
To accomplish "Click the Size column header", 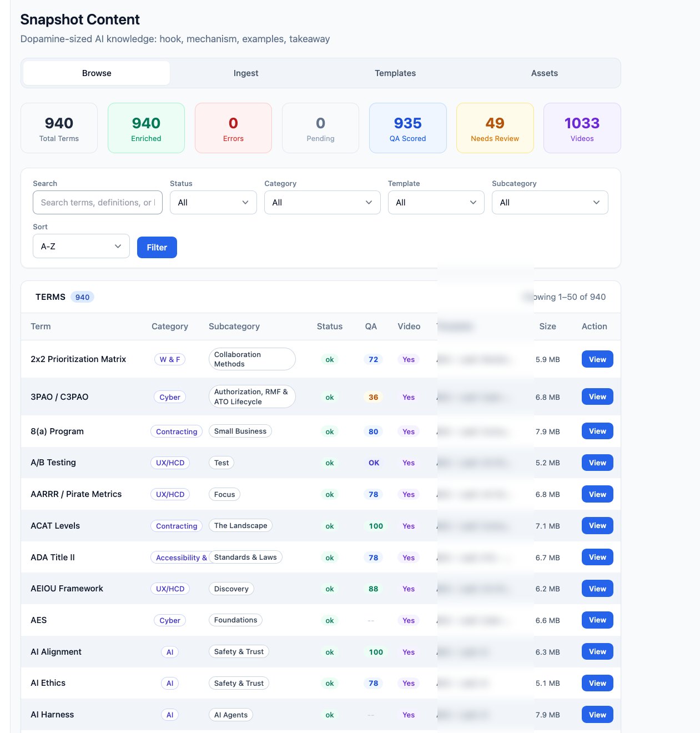I will coord(547,327).
